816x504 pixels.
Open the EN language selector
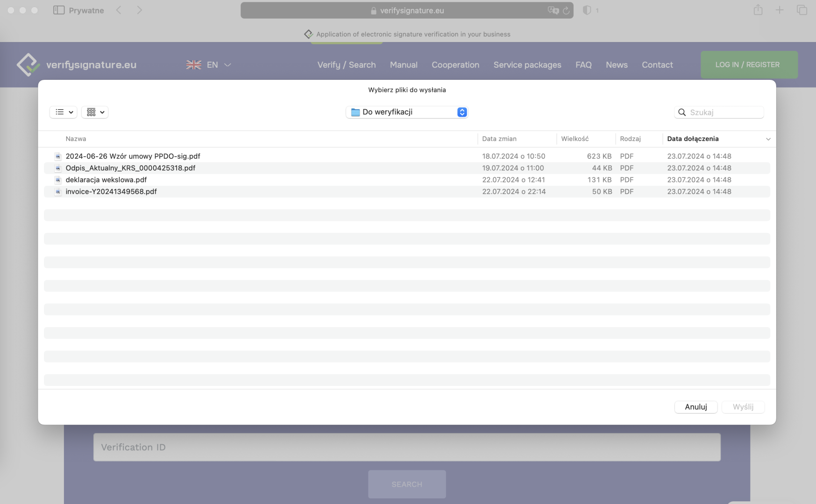pyautogui.click(x=209, y=65)
